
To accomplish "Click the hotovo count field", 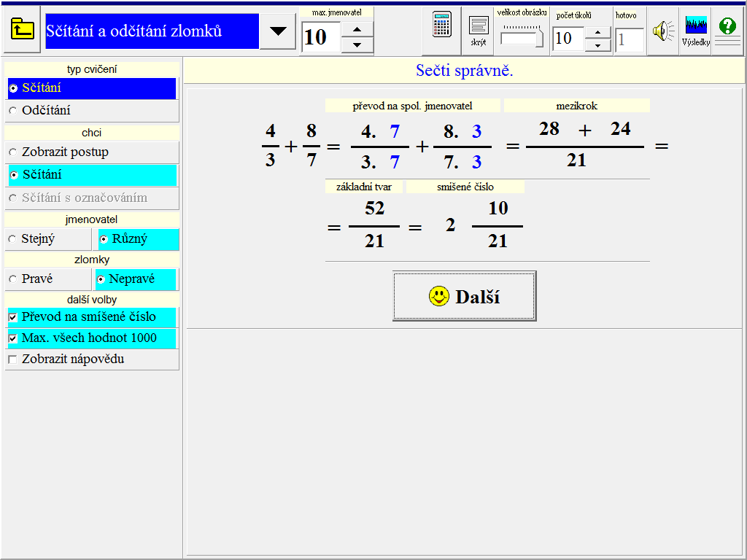I will [x=630, y=40].
